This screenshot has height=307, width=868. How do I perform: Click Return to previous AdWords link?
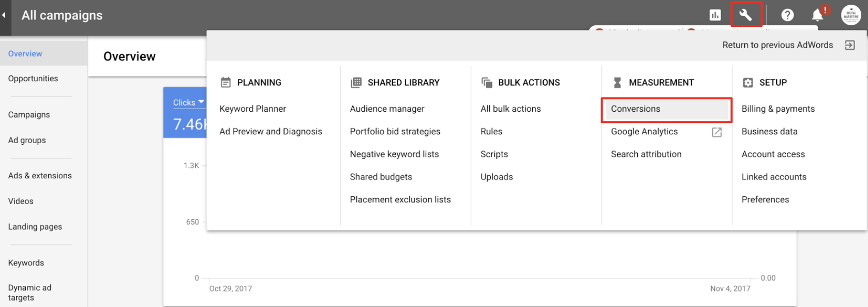[777, 45]
